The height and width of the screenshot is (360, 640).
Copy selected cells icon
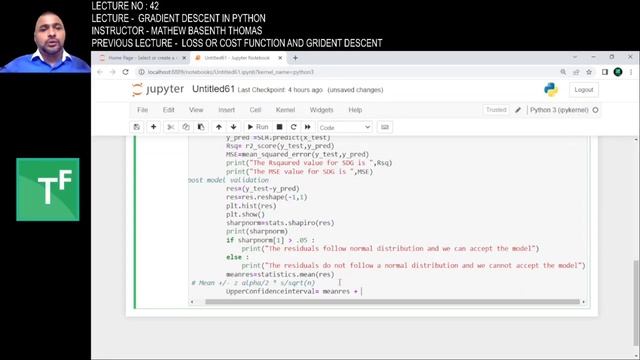[186, 127]
